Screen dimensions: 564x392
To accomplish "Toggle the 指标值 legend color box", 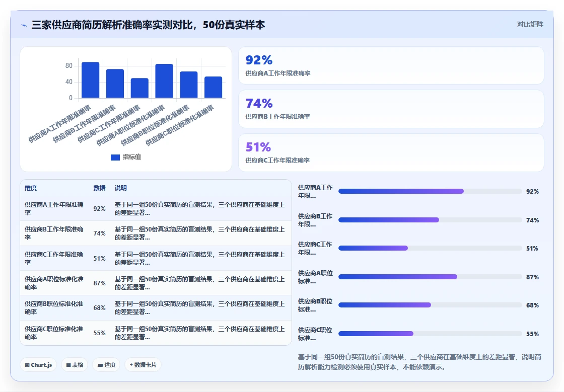I will click(x=115, y=158).
